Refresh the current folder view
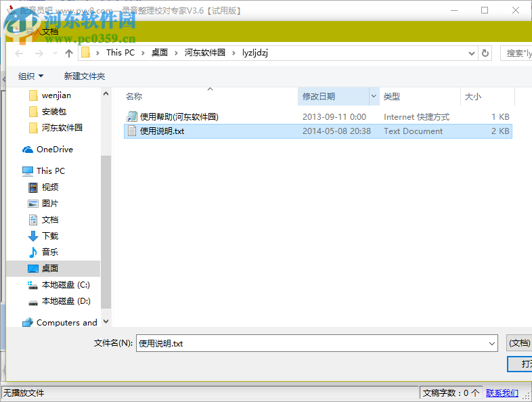 [485, 53]
